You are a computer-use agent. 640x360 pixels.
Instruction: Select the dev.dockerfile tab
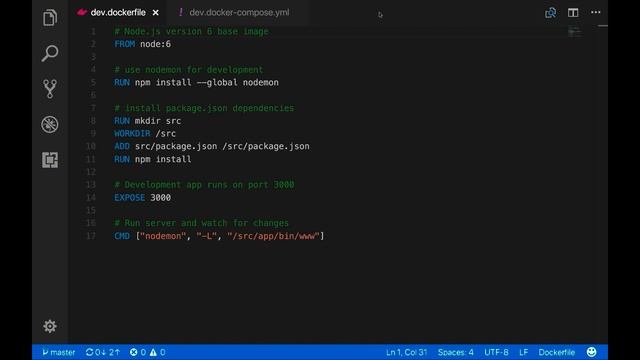118,13
